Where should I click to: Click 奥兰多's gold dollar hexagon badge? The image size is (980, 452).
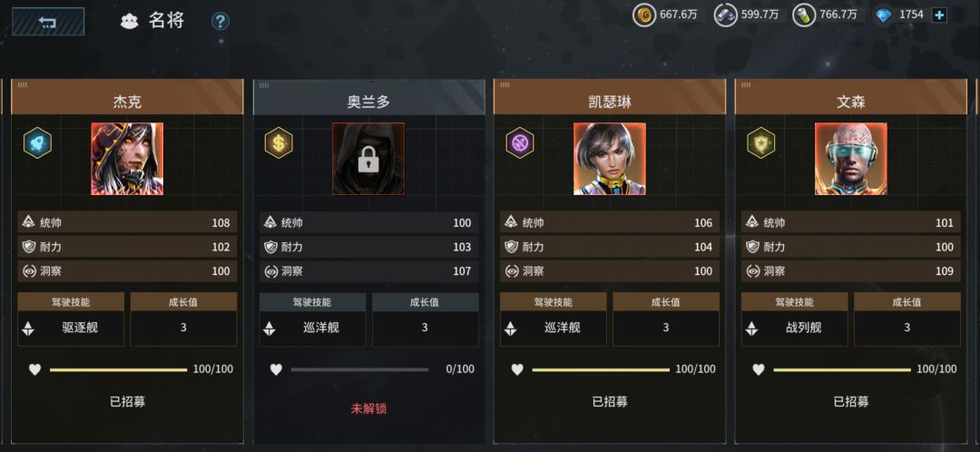coord(279,142)
